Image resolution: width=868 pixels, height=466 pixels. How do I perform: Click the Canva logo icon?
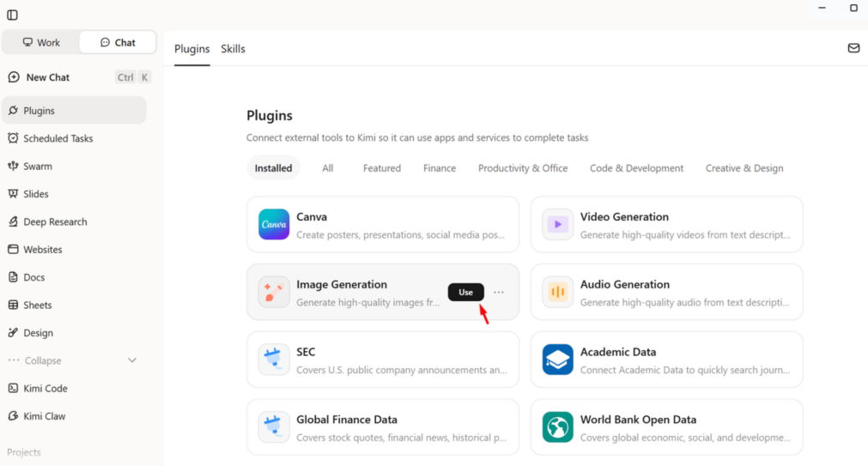point(274,224)
